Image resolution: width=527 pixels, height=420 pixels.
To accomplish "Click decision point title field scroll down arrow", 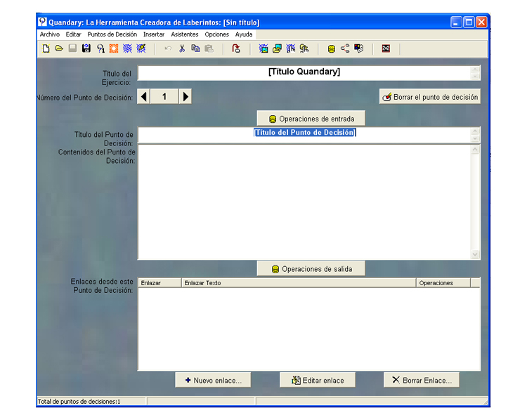I will pyautogui.click(x=475, y=139).
